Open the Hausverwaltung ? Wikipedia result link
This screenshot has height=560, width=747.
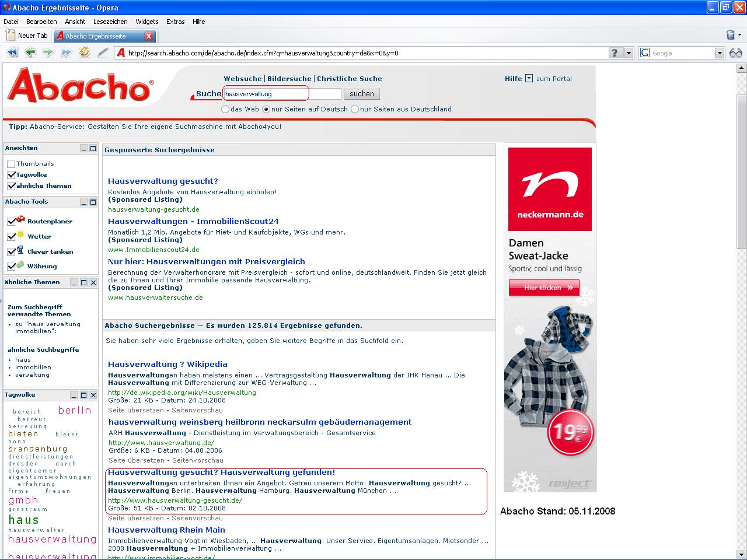click(x=167, y=364)
